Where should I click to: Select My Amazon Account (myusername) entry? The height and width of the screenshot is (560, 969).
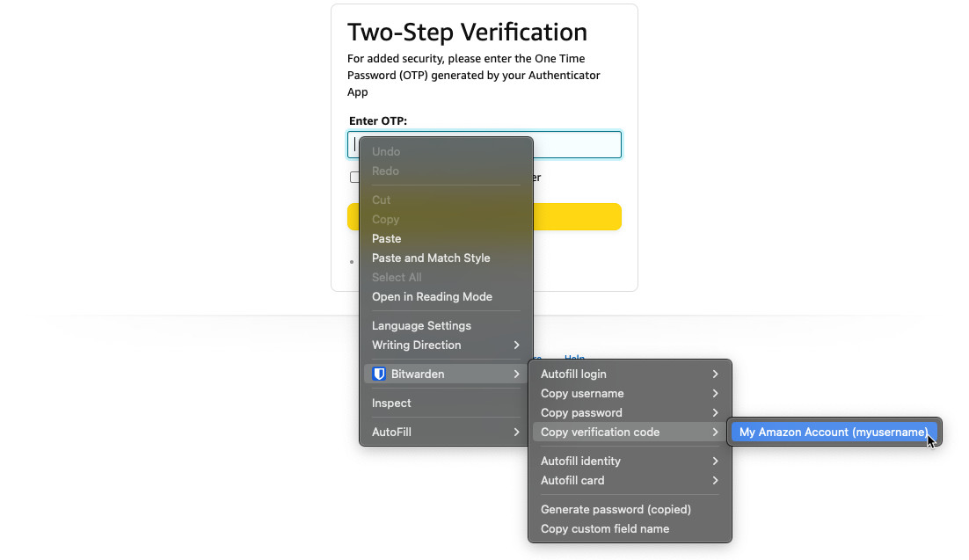pyautogui.click(x=833, y=432)
